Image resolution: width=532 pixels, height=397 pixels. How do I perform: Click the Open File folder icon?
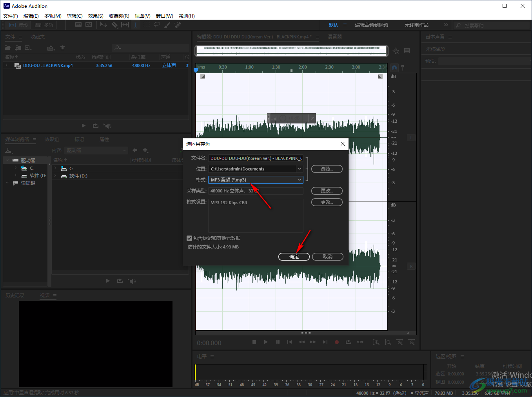pos(7,48)
